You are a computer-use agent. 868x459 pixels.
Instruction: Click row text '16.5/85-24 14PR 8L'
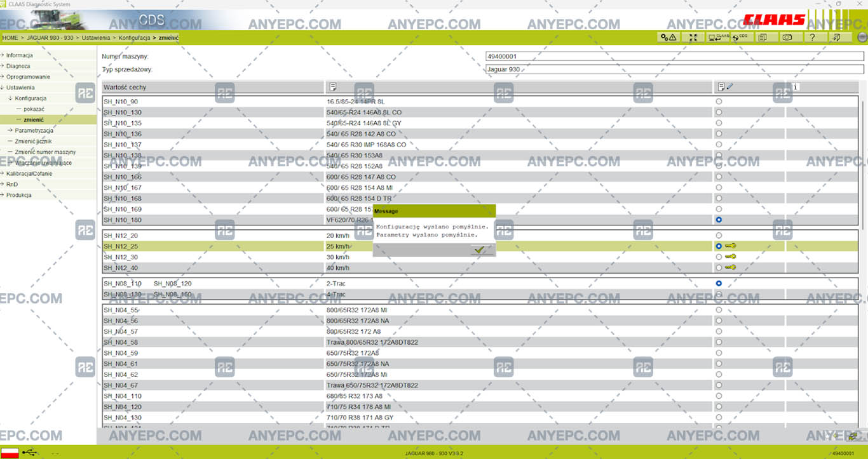point(355,102)
